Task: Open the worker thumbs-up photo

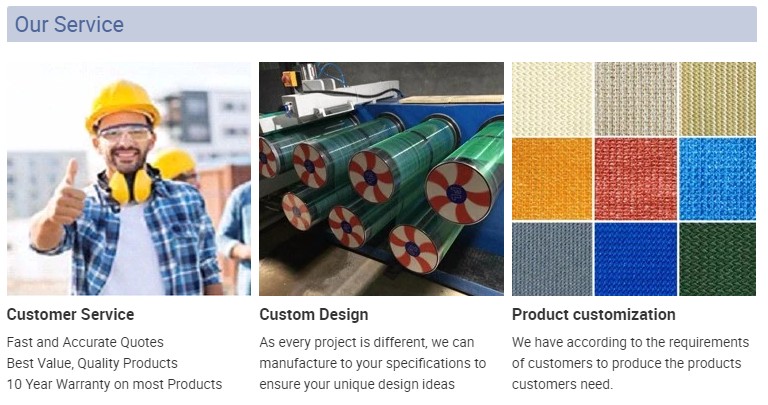Action: (x=129, y=179)
